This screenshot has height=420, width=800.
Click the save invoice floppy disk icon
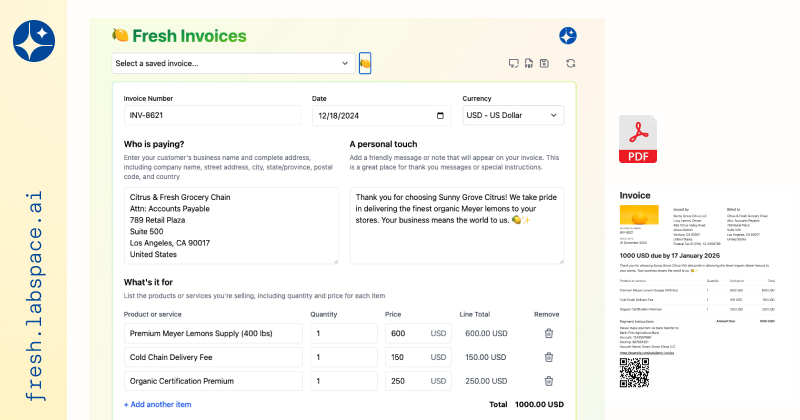point(543,63)
